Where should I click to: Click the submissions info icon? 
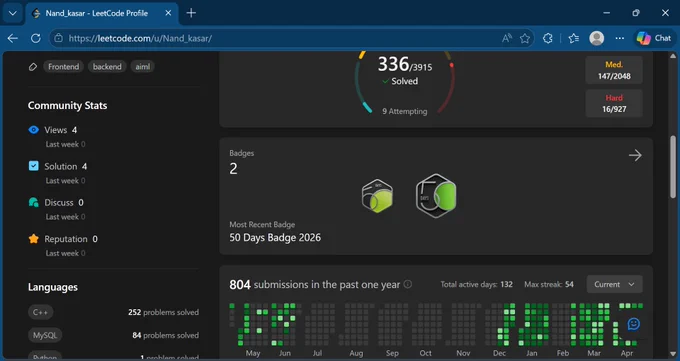(408, 284)
